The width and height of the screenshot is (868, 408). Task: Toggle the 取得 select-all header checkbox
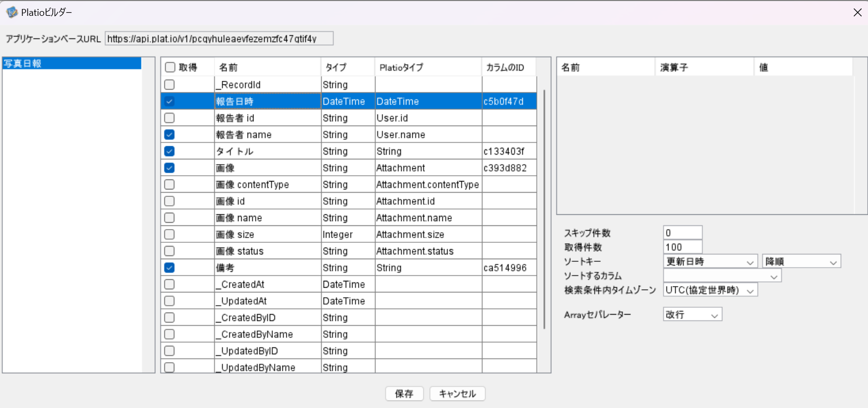pyautogui.click(x=170, y=68)
